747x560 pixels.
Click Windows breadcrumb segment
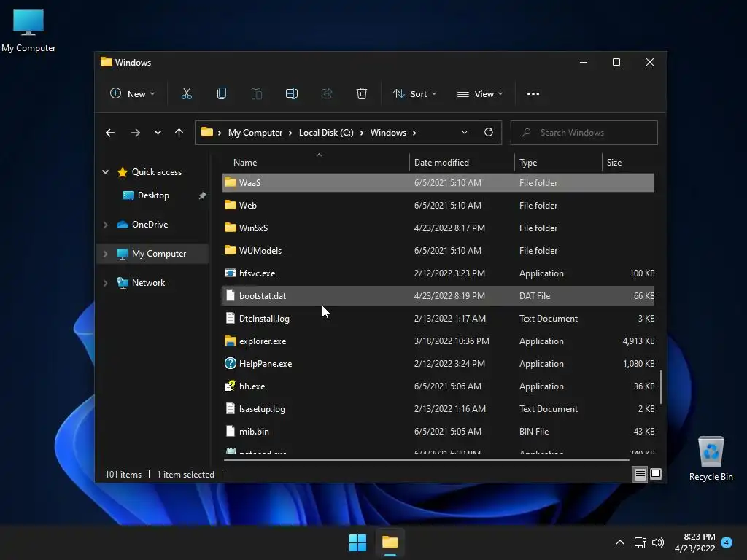[388, 133]
